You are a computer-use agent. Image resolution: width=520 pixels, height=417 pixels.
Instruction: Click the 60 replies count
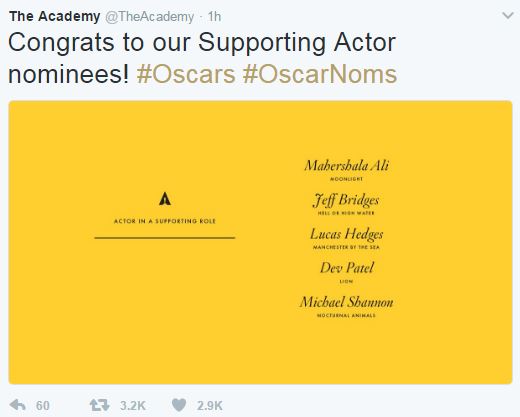(x=43, y=406)
